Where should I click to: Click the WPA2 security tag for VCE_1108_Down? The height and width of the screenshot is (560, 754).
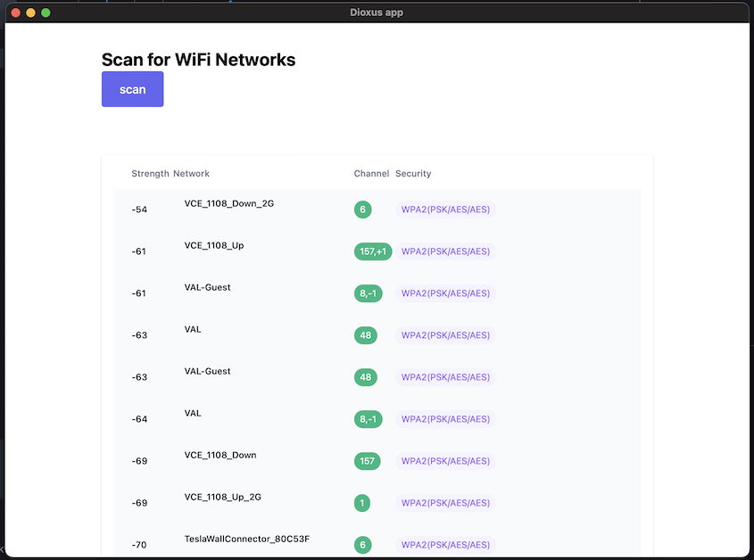[445, 461]
